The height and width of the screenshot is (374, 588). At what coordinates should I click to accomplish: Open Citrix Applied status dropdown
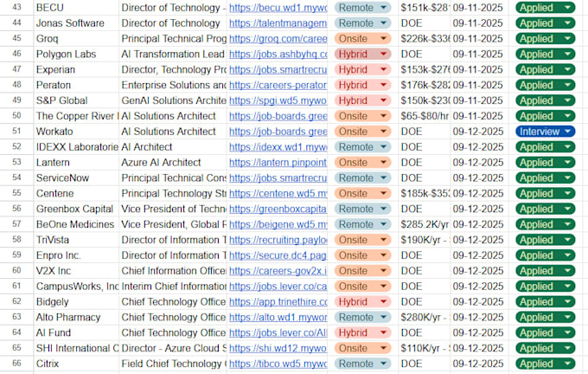pos(545,364)
